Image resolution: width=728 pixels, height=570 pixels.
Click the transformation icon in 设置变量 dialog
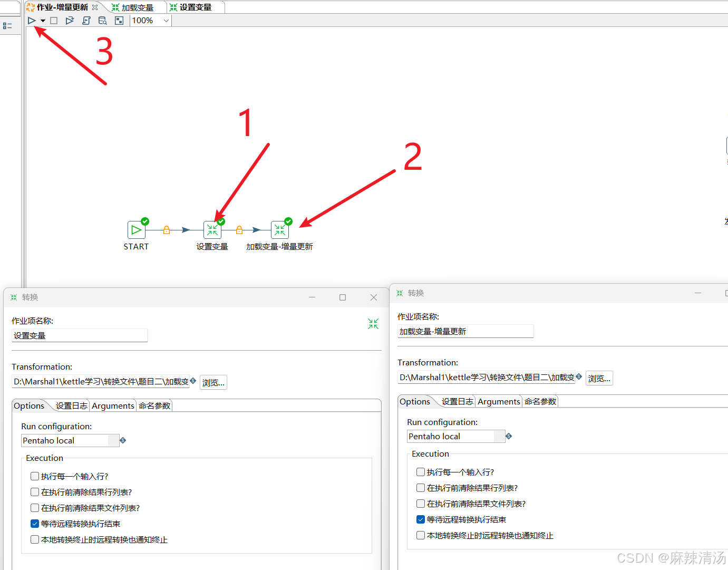pyautogui.click(x=373, y=324)
